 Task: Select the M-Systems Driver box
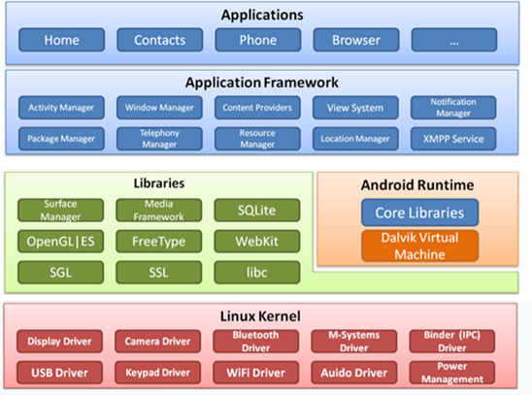point(354,341)
